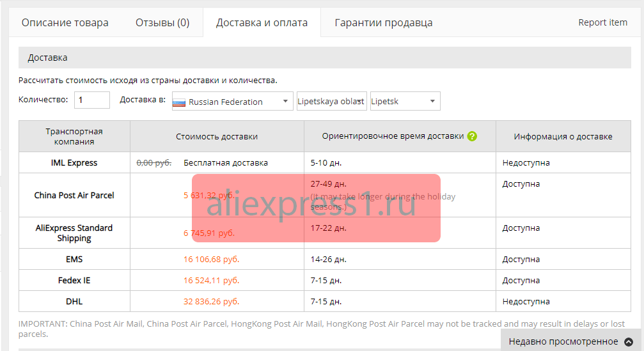Select the EMS carrier cell
Viewport: 644px width, 351px height.
tap(74, 259)
